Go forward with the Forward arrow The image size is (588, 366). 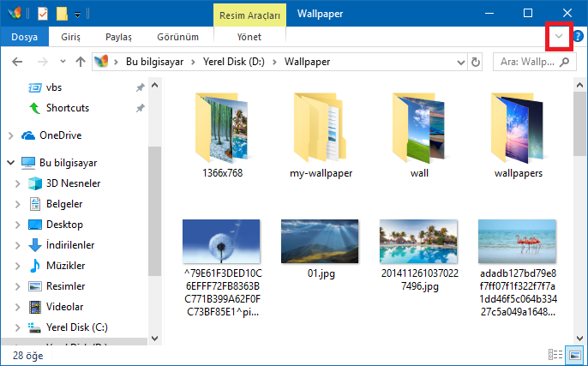[42, 62]
